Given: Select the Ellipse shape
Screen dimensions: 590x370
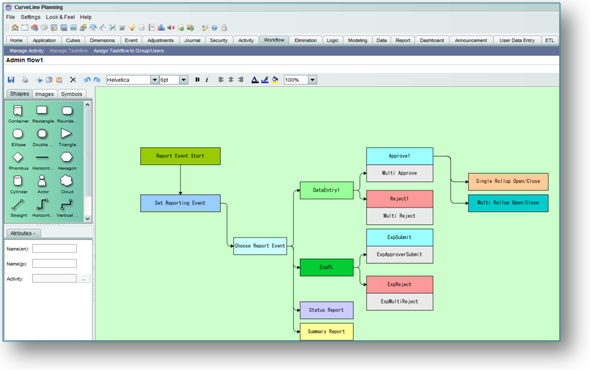Looking at the screenshot, I should (x=18, y=137).
